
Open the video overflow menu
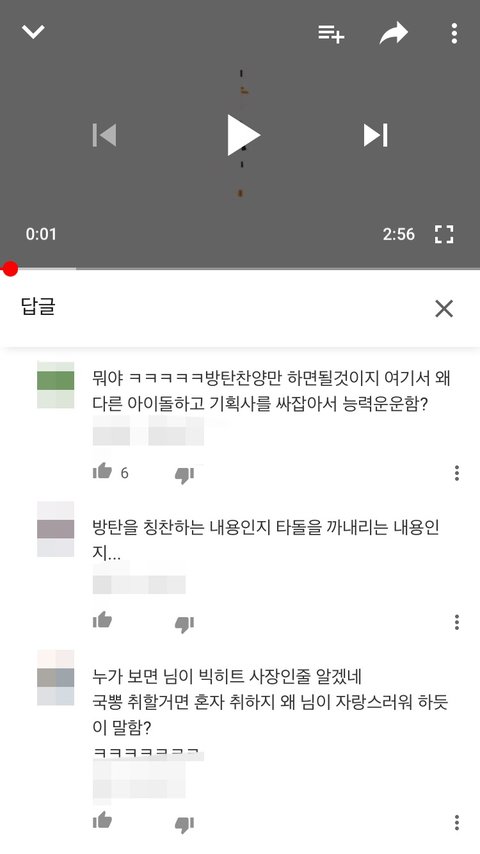click(454, 34)
